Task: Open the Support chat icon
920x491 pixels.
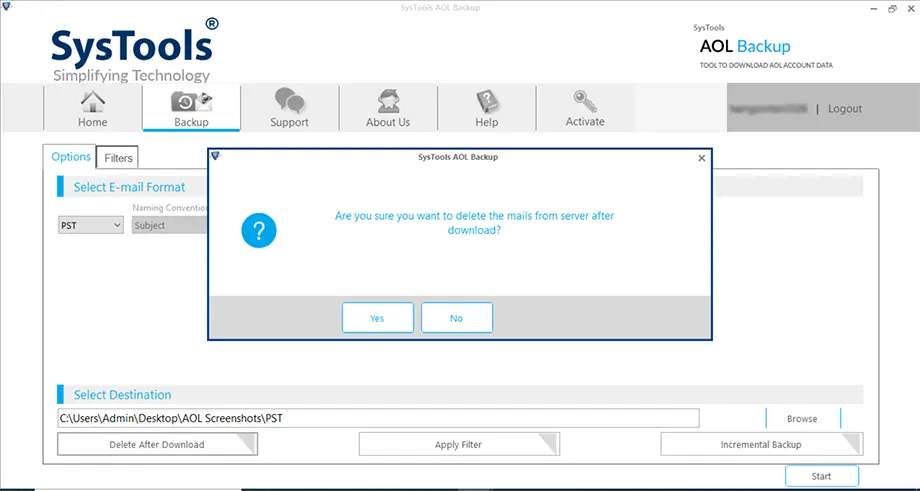Action: (289, 109)
